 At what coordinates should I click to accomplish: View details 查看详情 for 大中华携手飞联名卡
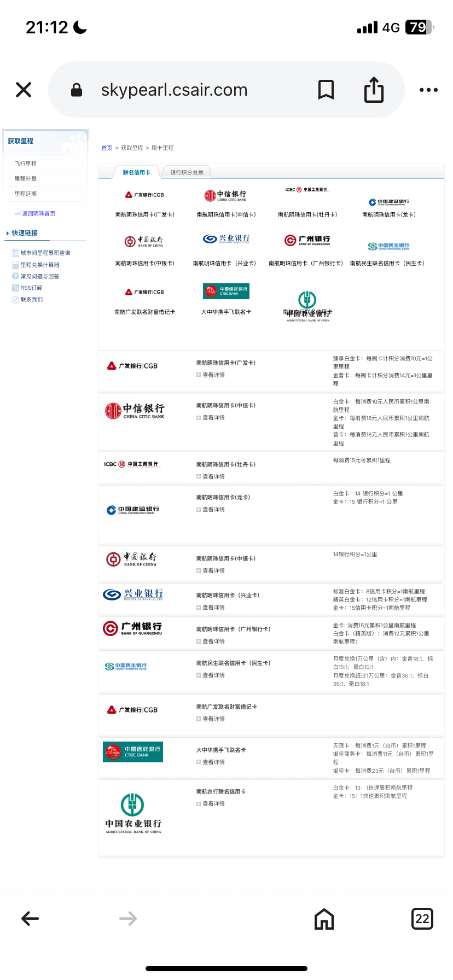click(211, 762)
